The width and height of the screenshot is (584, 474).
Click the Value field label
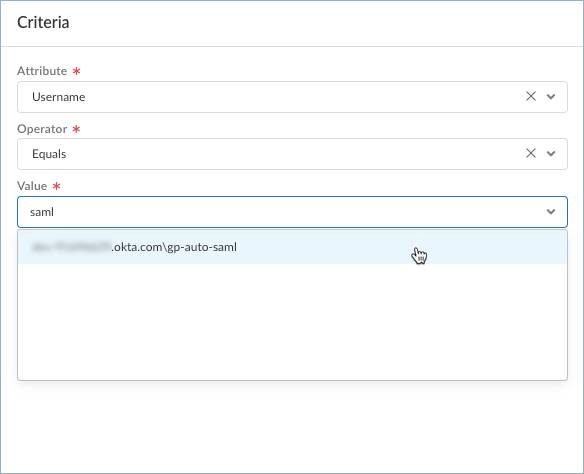point(32,186)
